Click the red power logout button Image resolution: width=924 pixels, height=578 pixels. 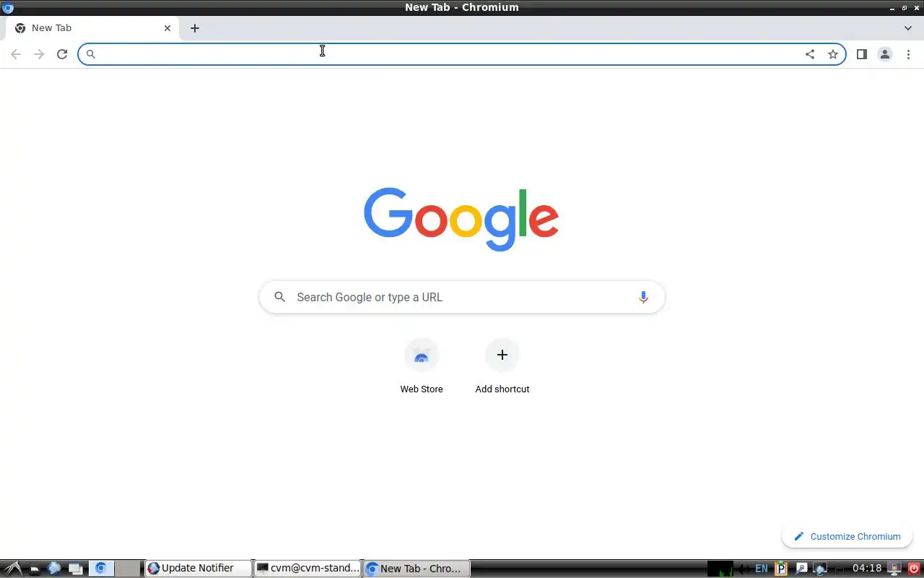point(914,569)
